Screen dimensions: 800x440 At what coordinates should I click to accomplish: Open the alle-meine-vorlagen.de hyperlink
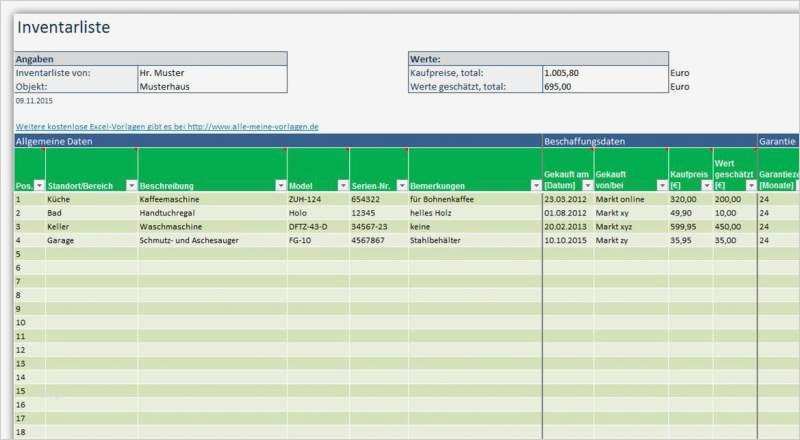pyautogui.click(x=167, y=127)
